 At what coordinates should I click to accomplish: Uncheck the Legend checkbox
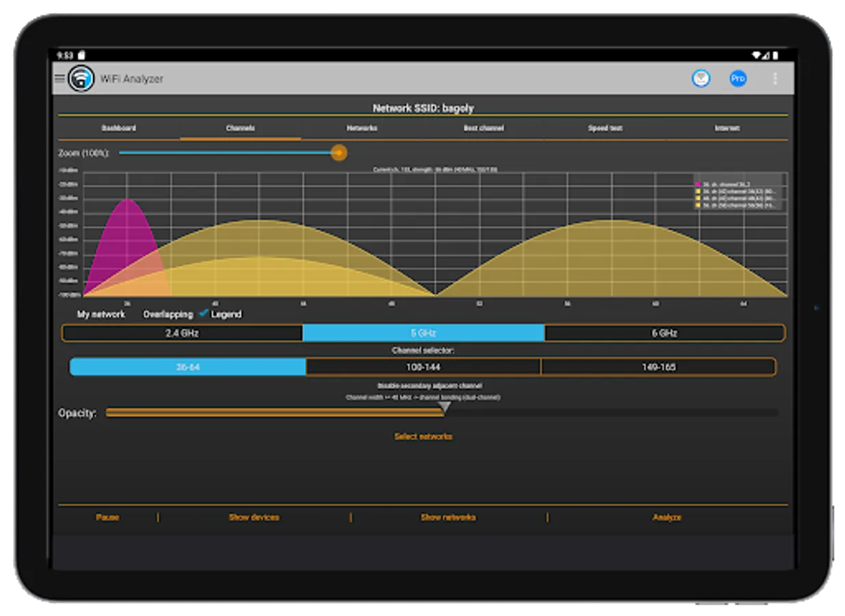(x=203, y=313)
